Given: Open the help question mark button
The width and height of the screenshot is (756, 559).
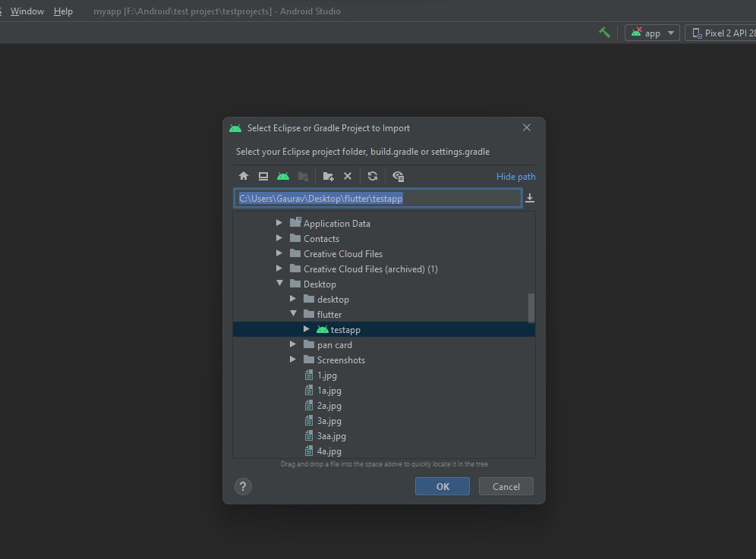Looking at the screenshot, I should click(x=243, y=487).
